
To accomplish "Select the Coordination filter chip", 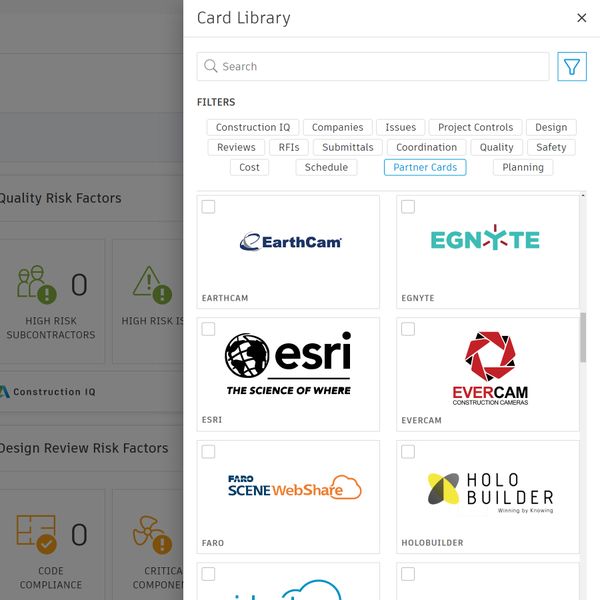I will click(x=426, y=147).
